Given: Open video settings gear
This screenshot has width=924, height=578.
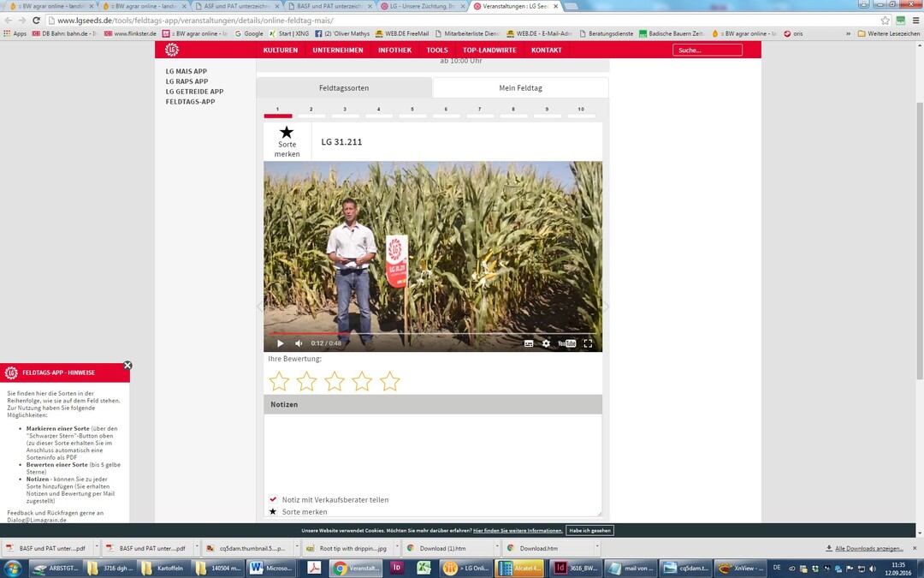Looking at the screenshot, I should pyautogui.click(x=546, y=343).
